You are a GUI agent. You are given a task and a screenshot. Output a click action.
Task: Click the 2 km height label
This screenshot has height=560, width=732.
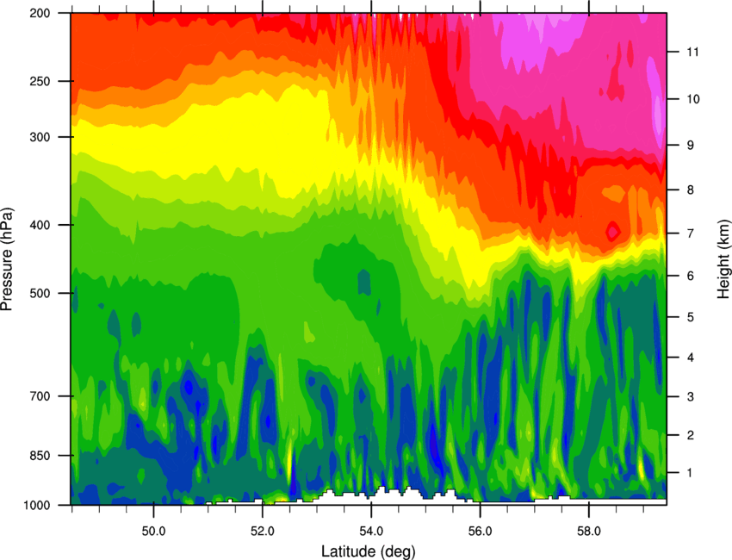(691, 435)
